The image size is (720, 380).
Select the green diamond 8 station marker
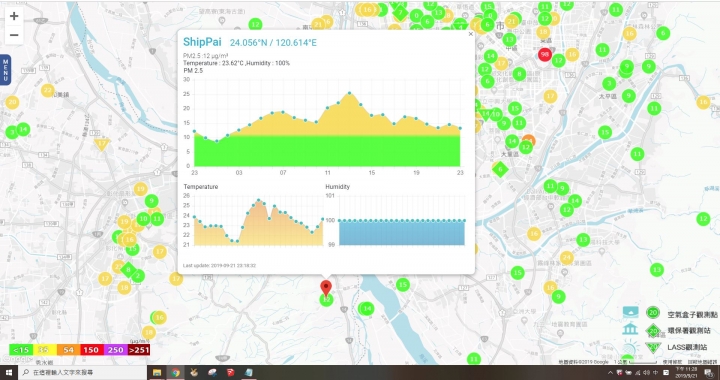click(x=128, y=270)
